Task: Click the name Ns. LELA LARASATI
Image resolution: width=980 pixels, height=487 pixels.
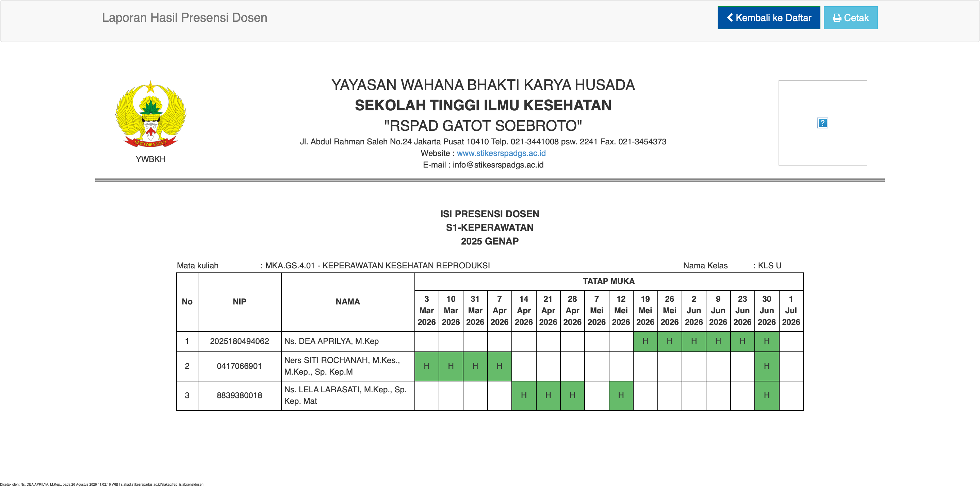Action: click(x=345, y=395)
